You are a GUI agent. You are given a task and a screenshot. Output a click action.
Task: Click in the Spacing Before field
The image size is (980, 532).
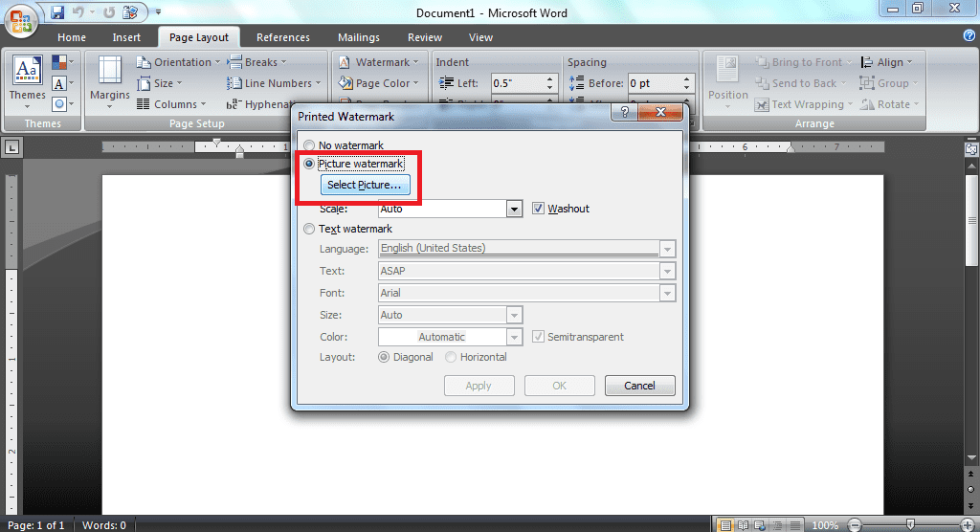[x=655, y=83]
